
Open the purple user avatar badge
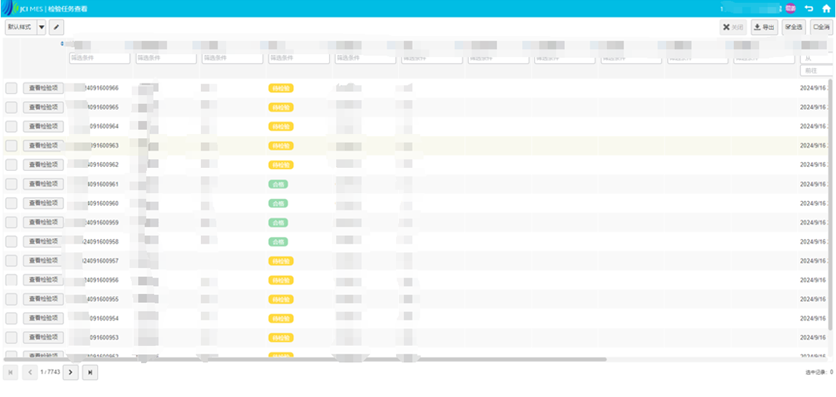[791, 9]
